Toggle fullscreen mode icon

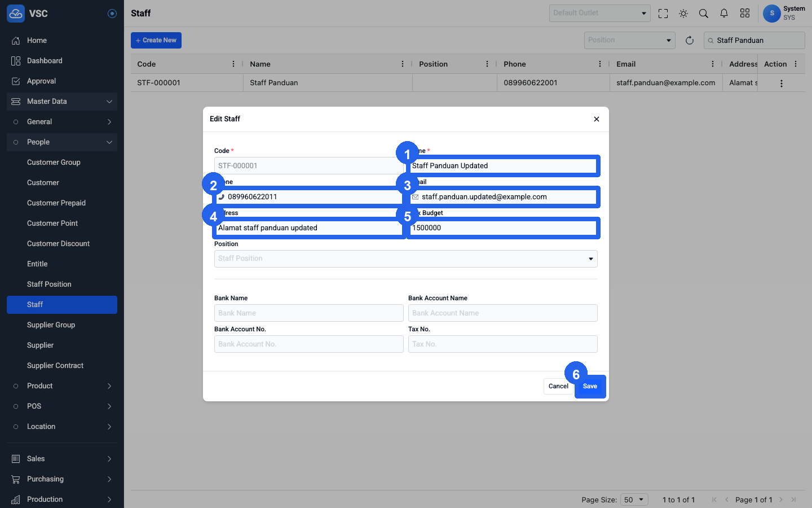tap(663, 14)
